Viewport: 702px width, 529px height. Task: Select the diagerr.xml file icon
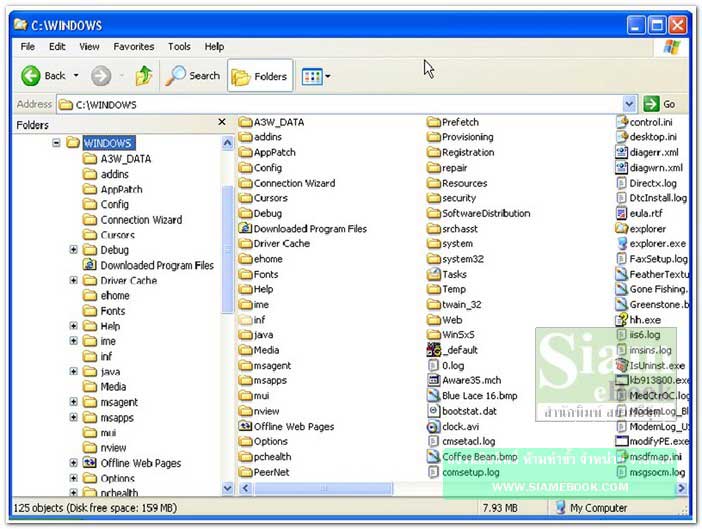coord(622,152)
